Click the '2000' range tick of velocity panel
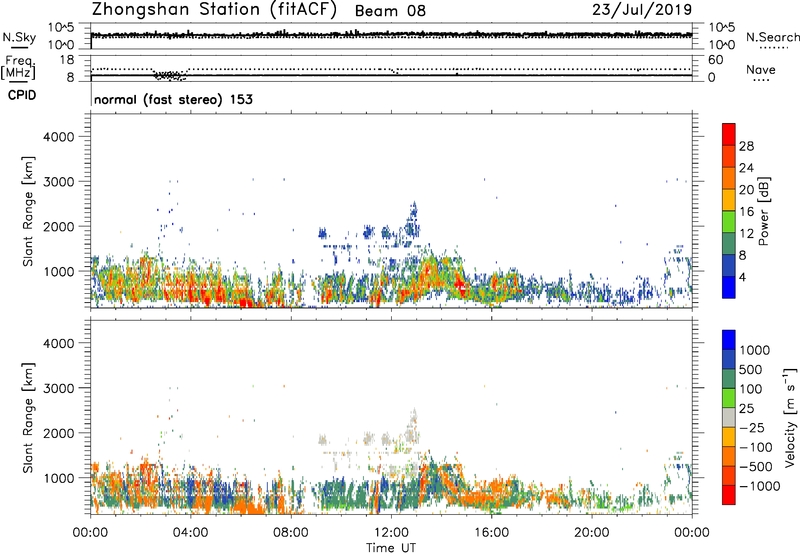The width and height of the screenshot is (800, 554). pyautogui.click(x=59, y=433)
